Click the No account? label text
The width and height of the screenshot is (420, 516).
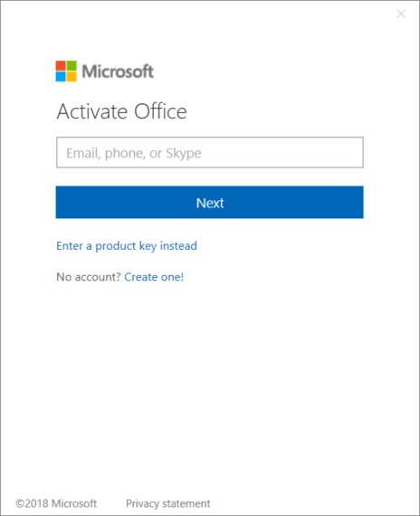pyautogui.click(x=89, y=277)
